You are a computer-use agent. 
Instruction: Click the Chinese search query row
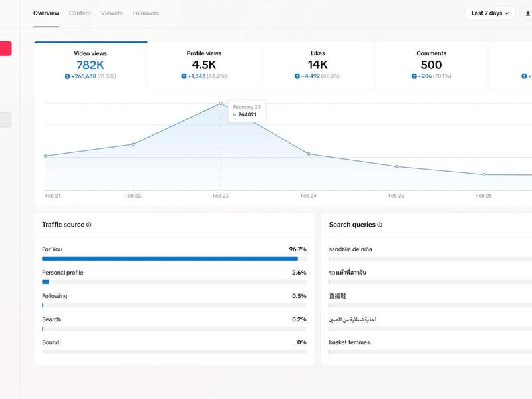pyautogui.click(x=338, y=296)
